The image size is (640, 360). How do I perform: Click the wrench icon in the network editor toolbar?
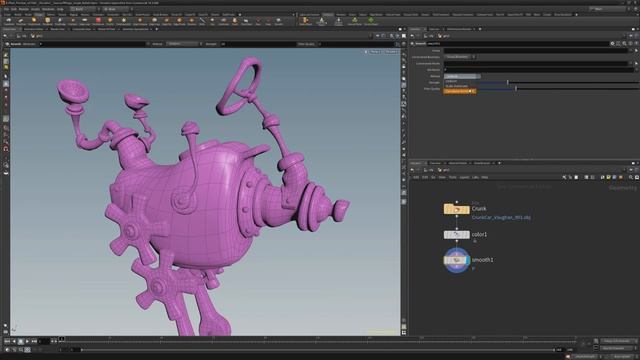(x=564, y=177)
